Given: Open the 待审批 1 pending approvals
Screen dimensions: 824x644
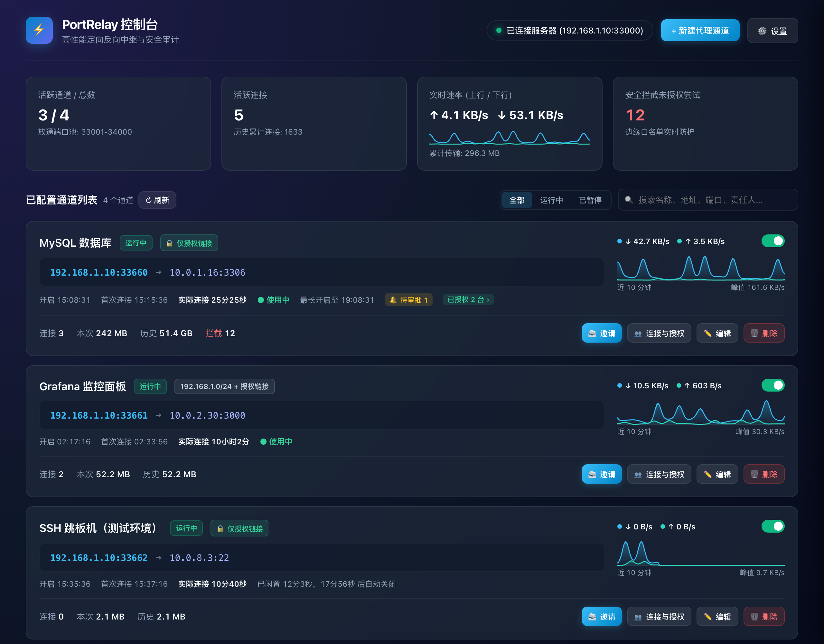Looking at the screenshot, I should click(408, 300).
